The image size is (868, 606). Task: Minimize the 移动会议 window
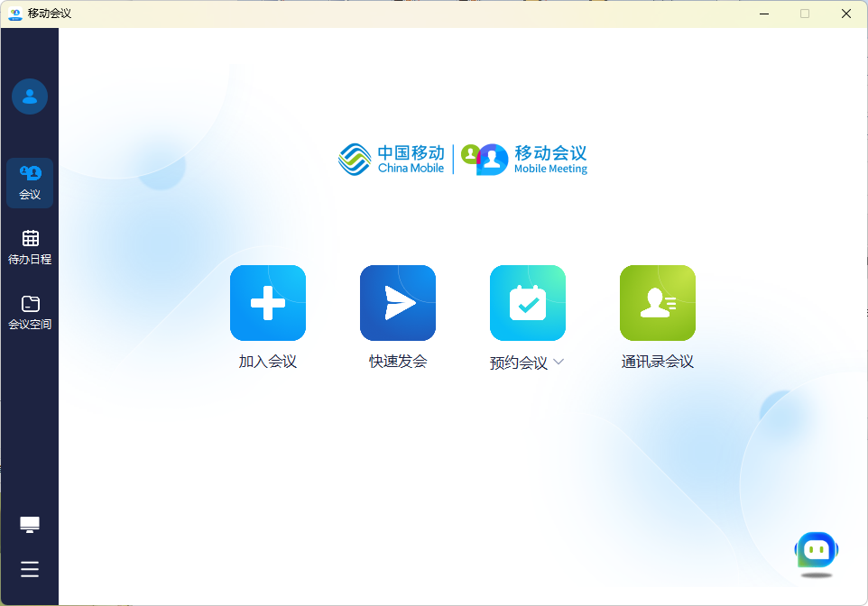point(763,14)
